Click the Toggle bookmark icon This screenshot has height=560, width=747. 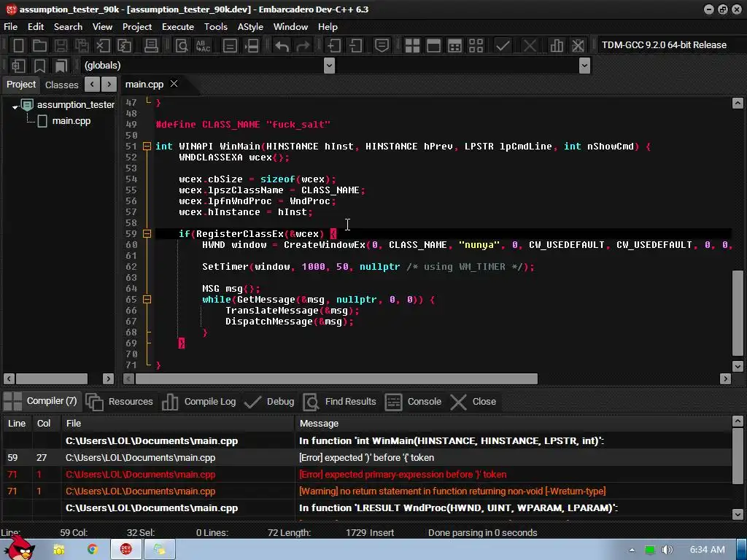pos(39,66)
